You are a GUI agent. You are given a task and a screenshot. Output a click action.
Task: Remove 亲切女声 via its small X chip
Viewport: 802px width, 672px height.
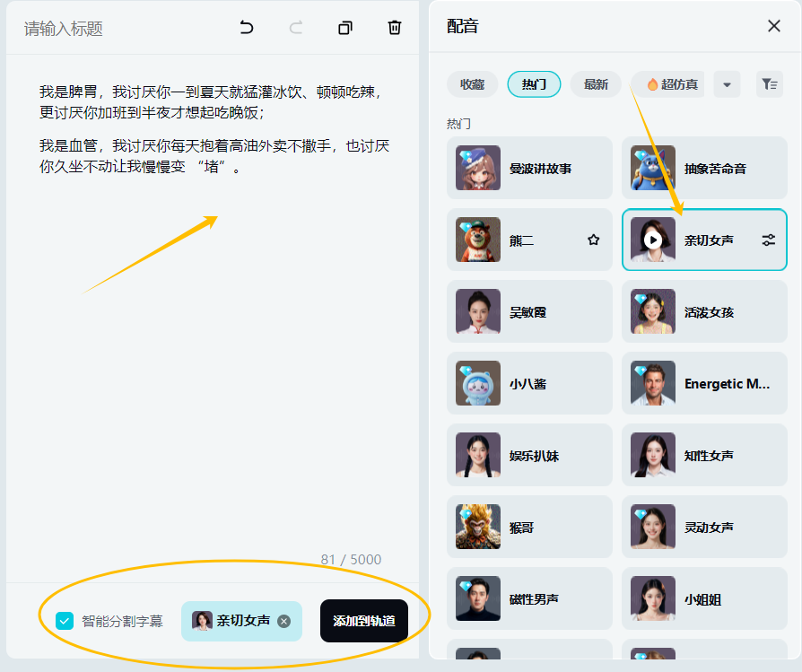tap(283, 620)
